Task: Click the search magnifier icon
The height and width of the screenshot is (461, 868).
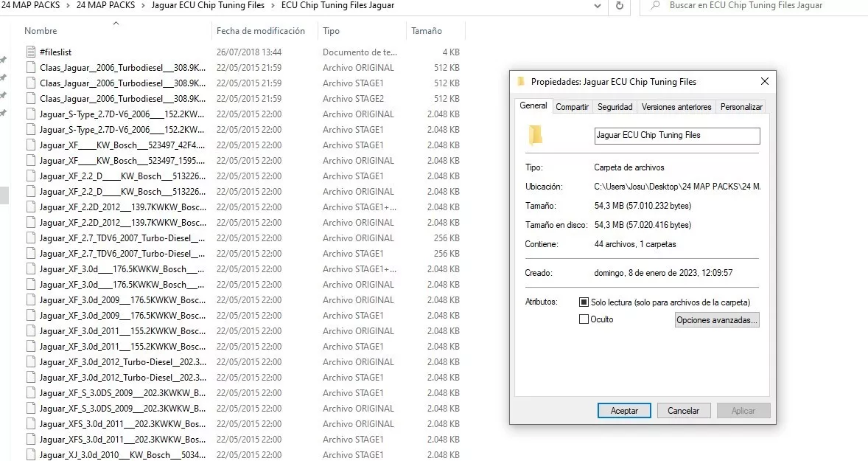Action: click(x=656, y=6)
